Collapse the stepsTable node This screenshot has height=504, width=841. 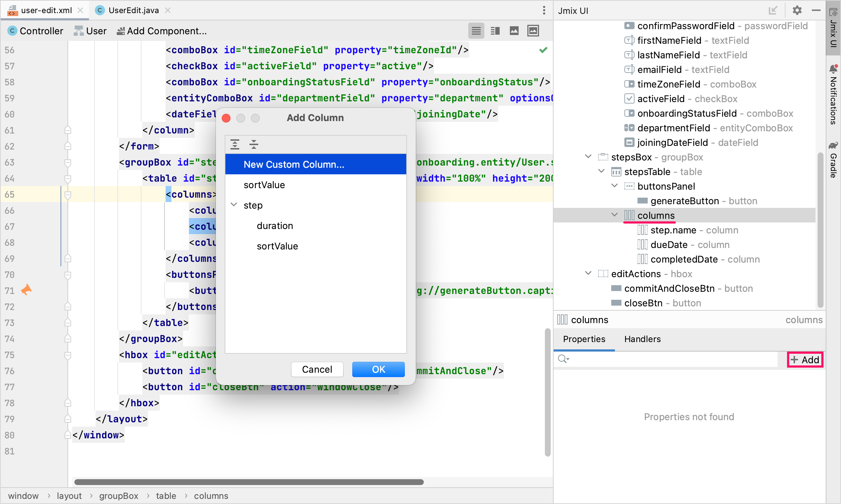coord(601,171)
